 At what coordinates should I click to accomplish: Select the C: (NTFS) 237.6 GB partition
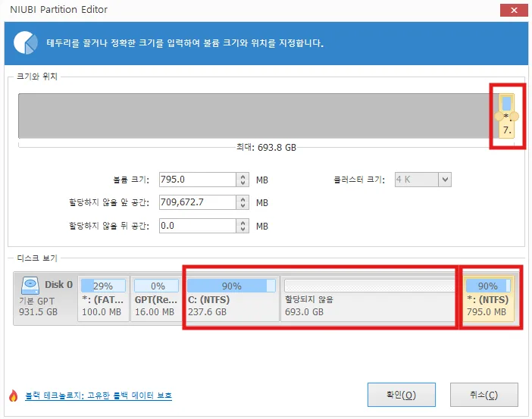tap(232, 299)
